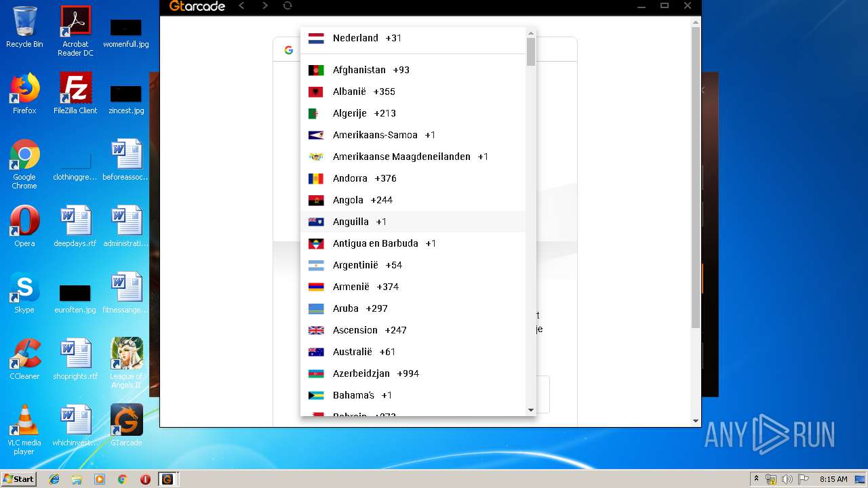Click the country list scrollbar thumb
This screenshot has height=488, width=868.
[x=531, y=52]
